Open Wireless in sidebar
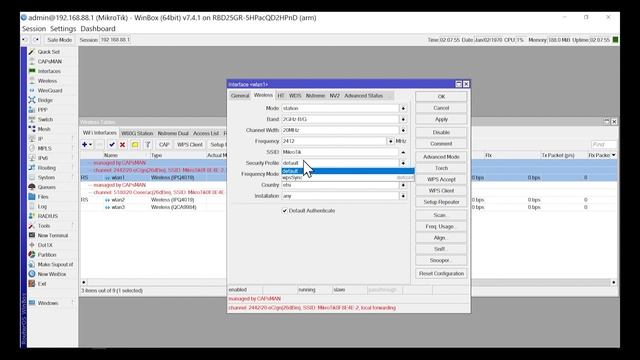The image size is (640, 360). point(47,81)
